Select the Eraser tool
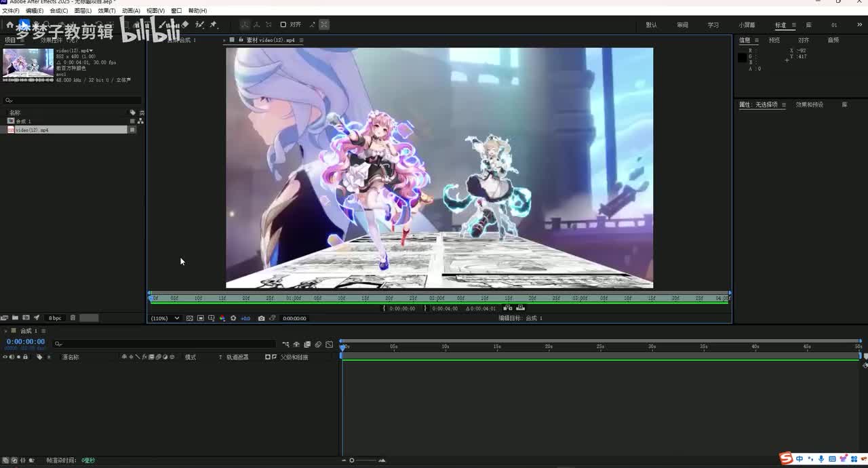 (x=185, y=24)
